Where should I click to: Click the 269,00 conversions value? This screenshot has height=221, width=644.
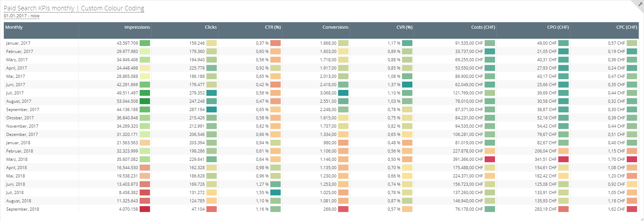(x=330, y=209)
